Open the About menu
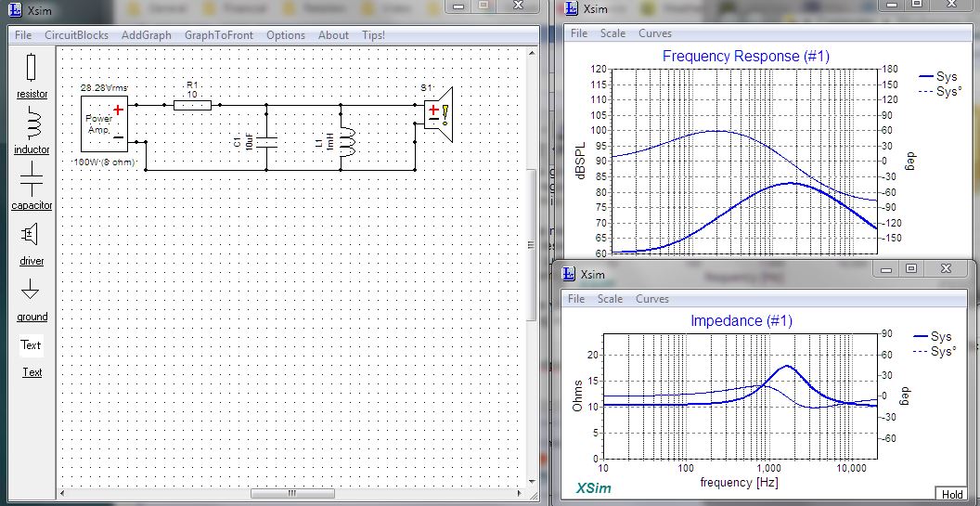Screen dimensions: 980x506 pyautogui.click(x=333, y=35)
